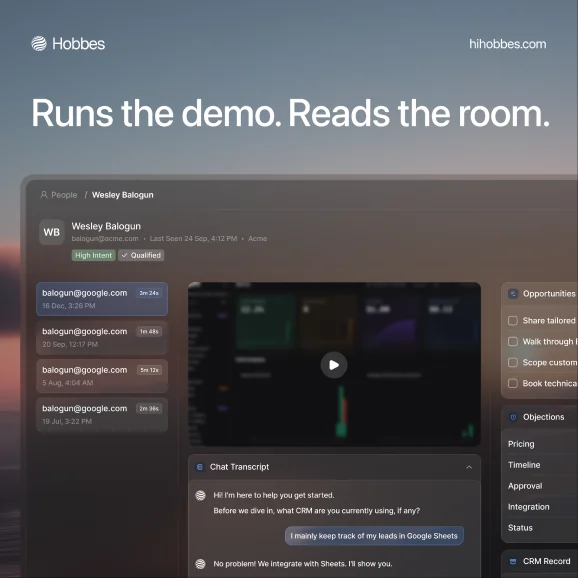Click the Wesley Balogun breadcrumb

click(x=122, y=195)
